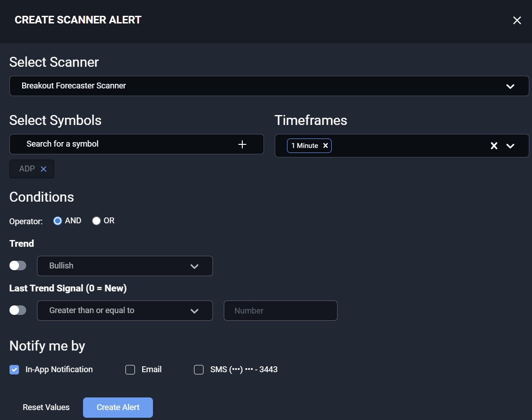532x420 pixels.
Task: Remove the 1 Minute timeframe chip
Action: (325, 146)
